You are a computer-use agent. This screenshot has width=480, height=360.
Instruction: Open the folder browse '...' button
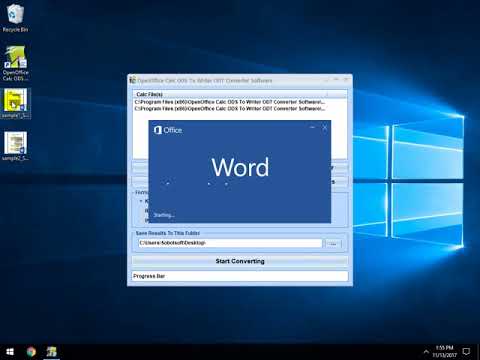333,244
